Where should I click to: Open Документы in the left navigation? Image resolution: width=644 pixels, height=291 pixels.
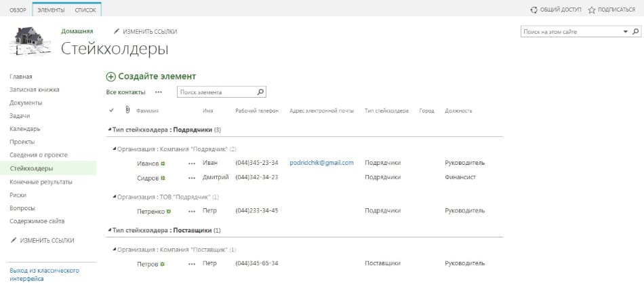click(x=26, y=102)
